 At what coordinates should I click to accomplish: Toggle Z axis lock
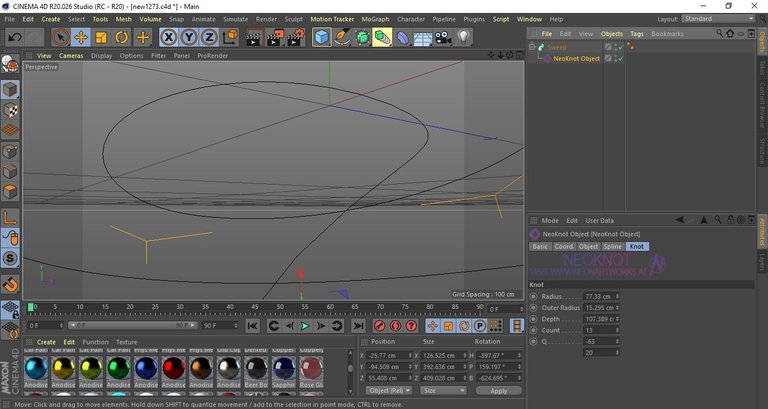[209, 37]
